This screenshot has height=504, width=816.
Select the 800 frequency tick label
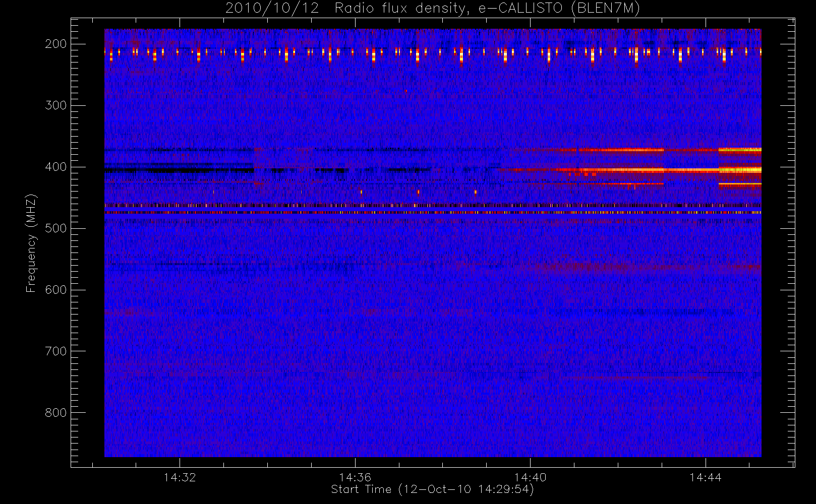[55, 413]
